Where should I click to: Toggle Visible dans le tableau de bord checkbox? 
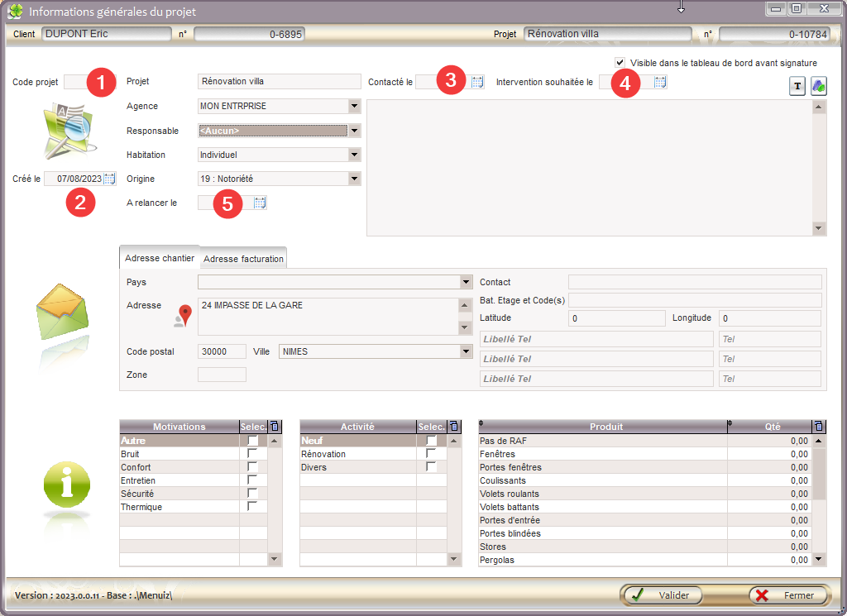tap(620, 63)
